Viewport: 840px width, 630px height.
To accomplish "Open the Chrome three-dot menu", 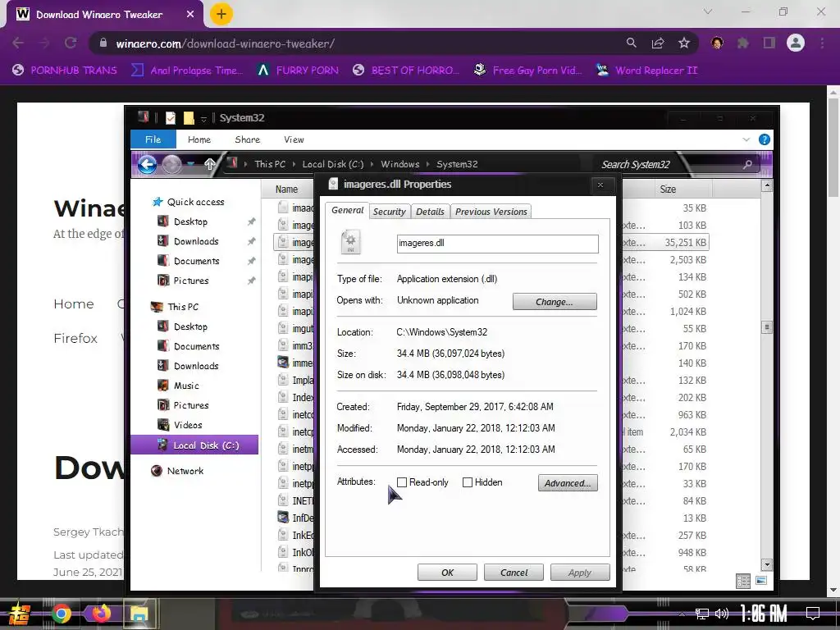I will [822, 43].
